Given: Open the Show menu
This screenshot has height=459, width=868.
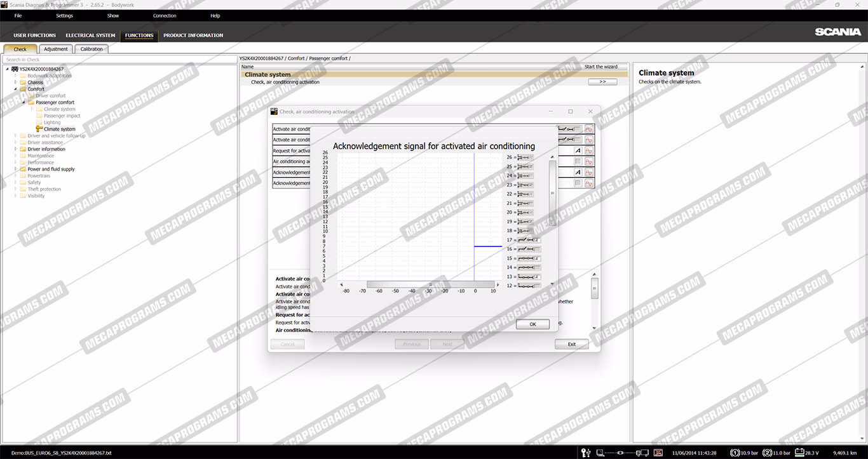Looking at the screenshot, I should tap(113, 16).
